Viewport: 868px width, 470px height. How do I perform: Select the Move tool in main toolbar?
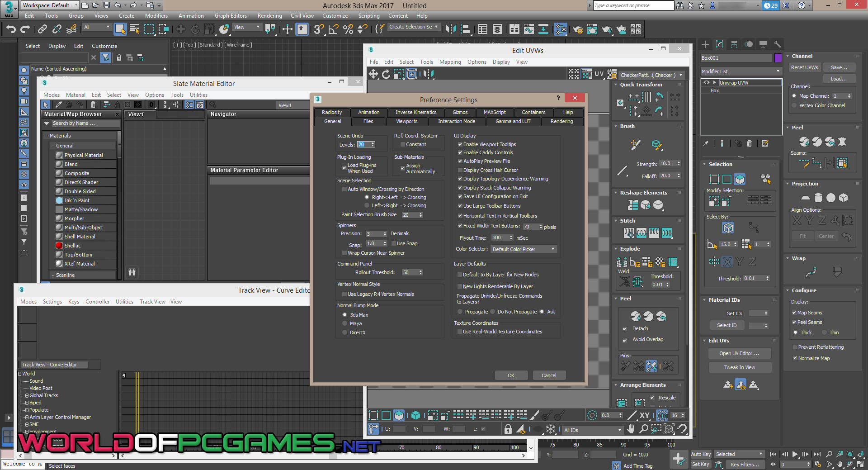click(x=180, y=29)
